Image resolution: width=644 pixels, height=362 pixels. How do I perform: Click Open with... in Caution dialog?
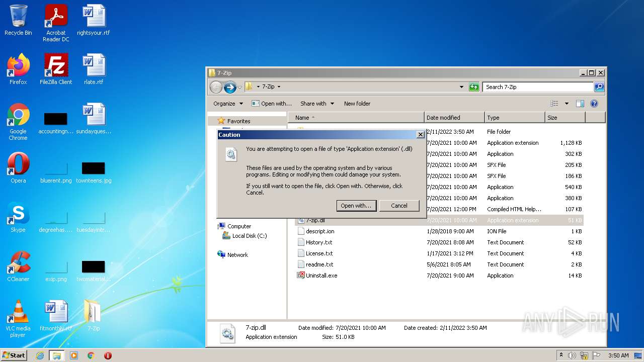[356, 206]
